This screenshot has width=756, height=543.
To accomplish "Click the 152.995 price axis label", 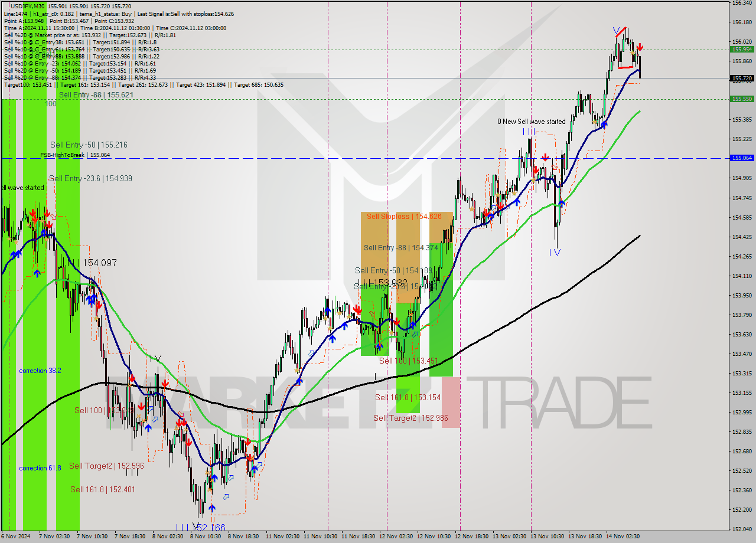I will 742,412.
